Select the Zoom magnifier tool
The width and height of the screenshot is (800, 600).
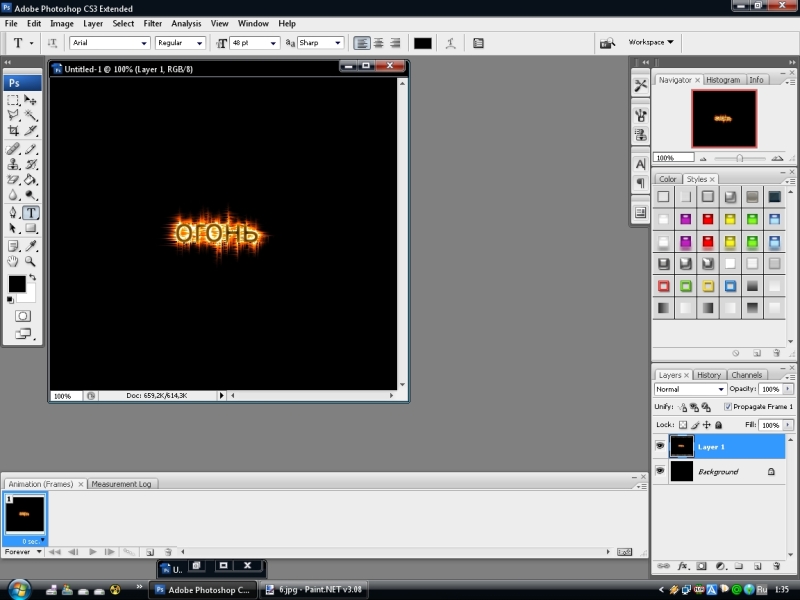pyautogui.click(x=31, y=261)
